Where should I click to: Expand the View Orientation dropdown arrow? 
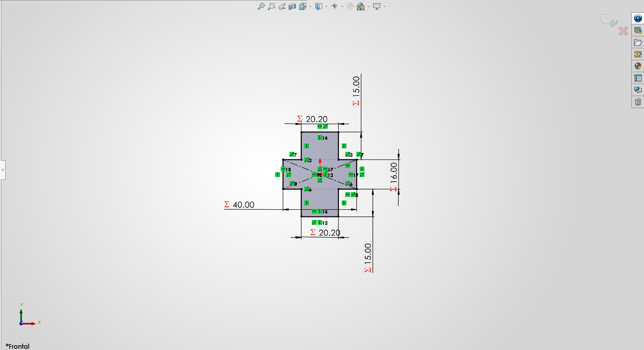coord(310,6)
